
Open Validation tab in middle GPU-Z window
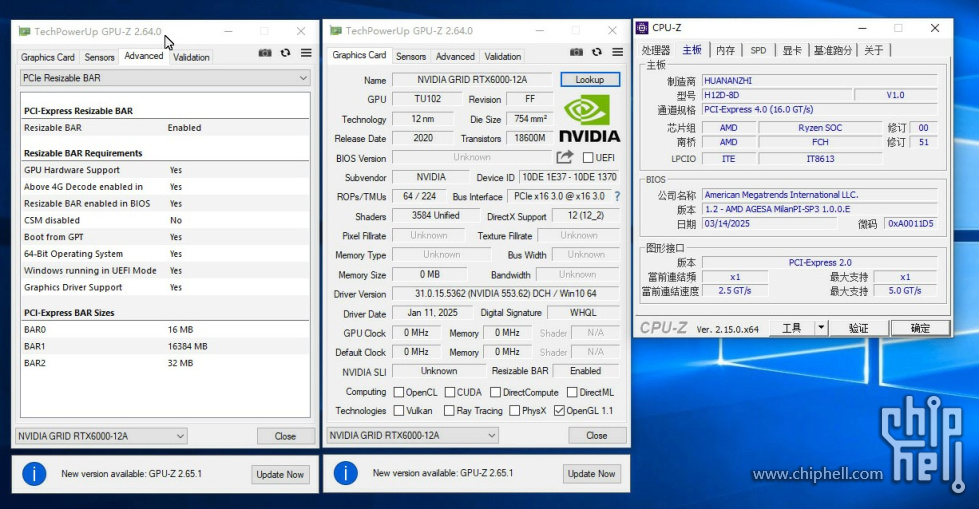(503, 56)
